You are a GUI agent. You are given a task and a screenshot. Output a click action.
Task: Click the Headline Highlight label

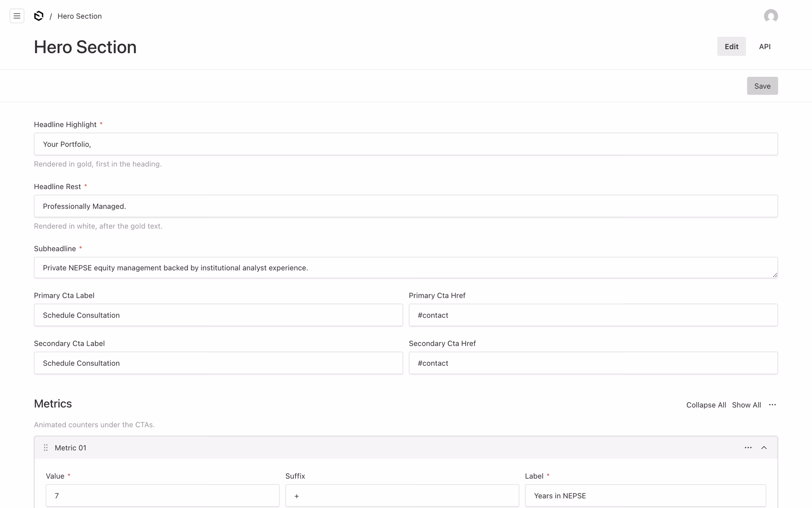[65, 124]
